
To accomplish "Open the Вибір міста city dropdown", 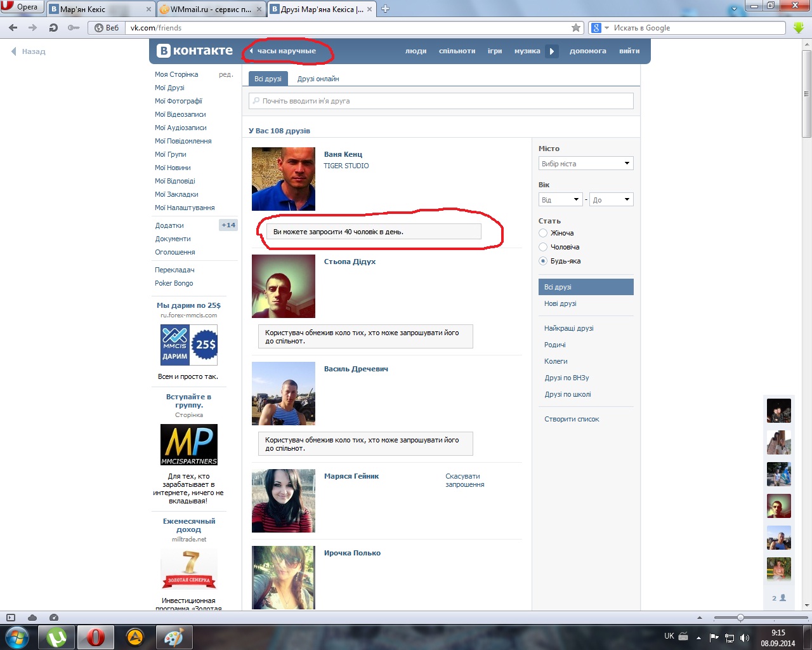I will click(586, 164).
